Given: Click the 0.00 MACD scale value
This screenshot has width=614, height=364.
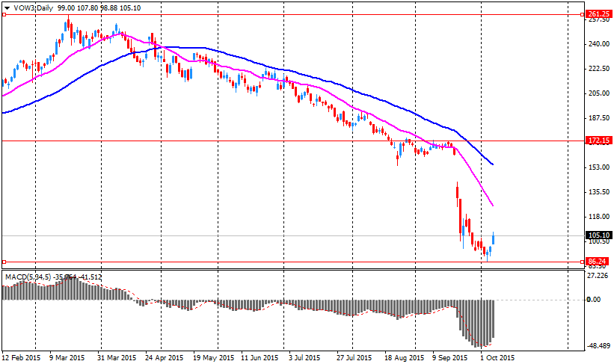Looking at the screenshot, I should pos(594,300).
